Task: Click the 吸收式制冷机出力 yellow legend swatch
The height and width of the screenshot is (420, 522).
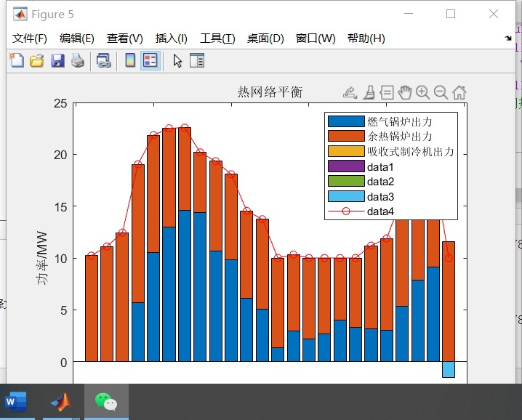Action: 346,151
